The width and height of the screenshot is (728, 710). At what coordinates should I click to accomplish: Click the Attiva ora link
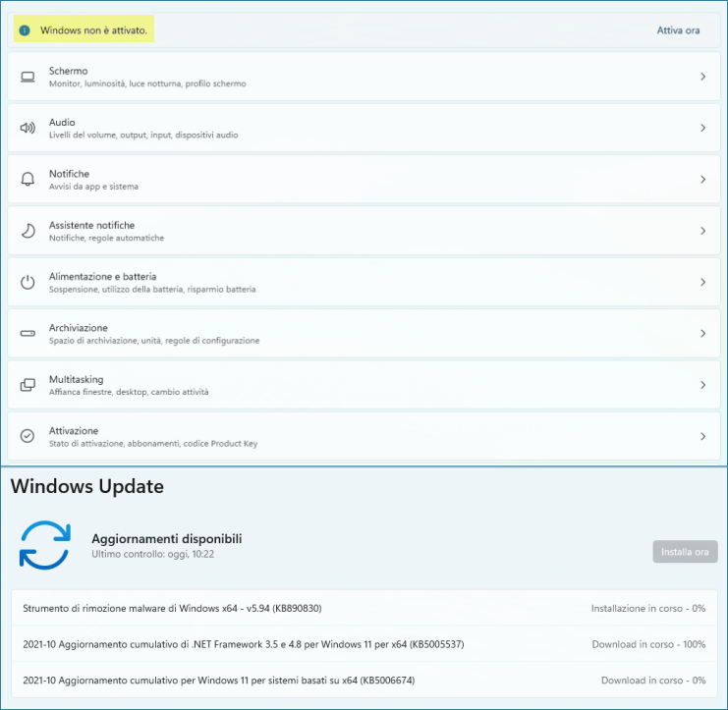[678, 30]
